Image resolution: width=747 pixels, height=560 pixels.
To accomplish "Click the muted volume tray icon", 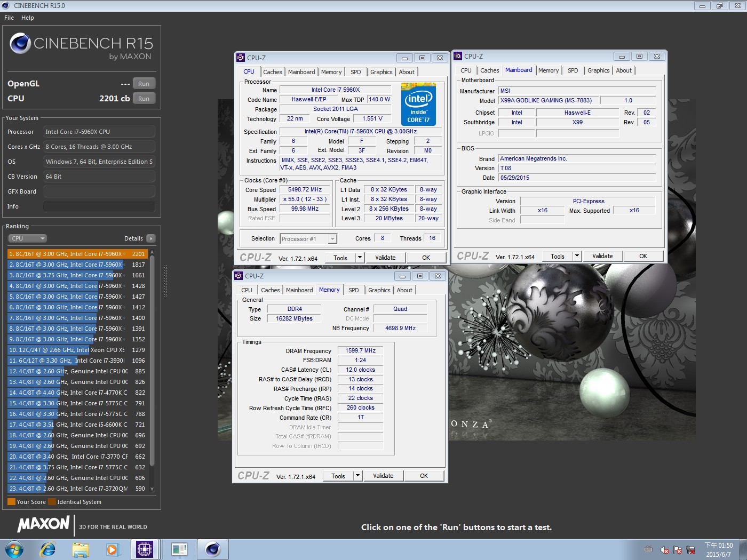I will click(664, 550).
